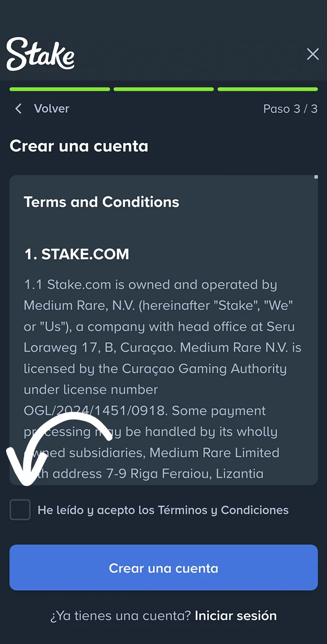
Task: Select the Paso 3 / 3 step label
Action: point(290,108)
